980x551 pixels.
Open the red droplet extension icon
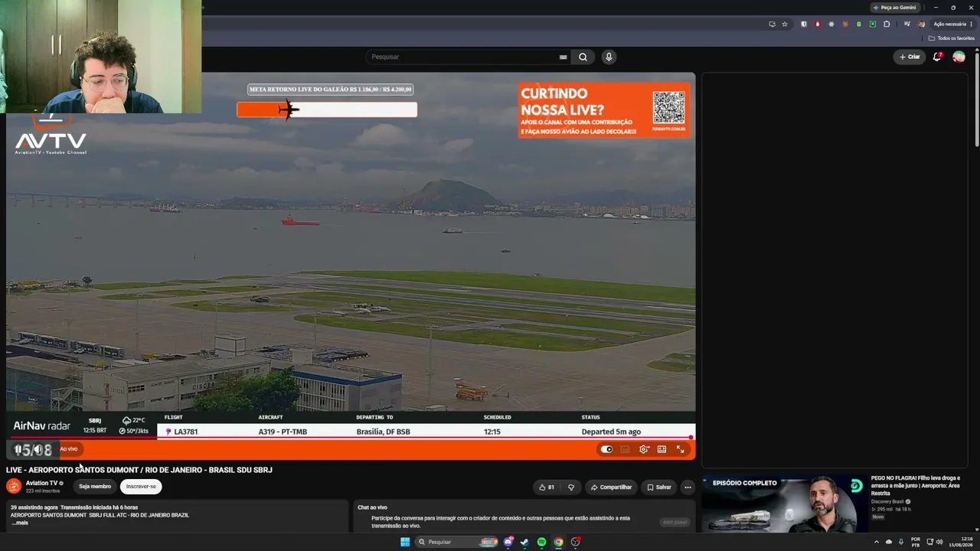[818, 24]
